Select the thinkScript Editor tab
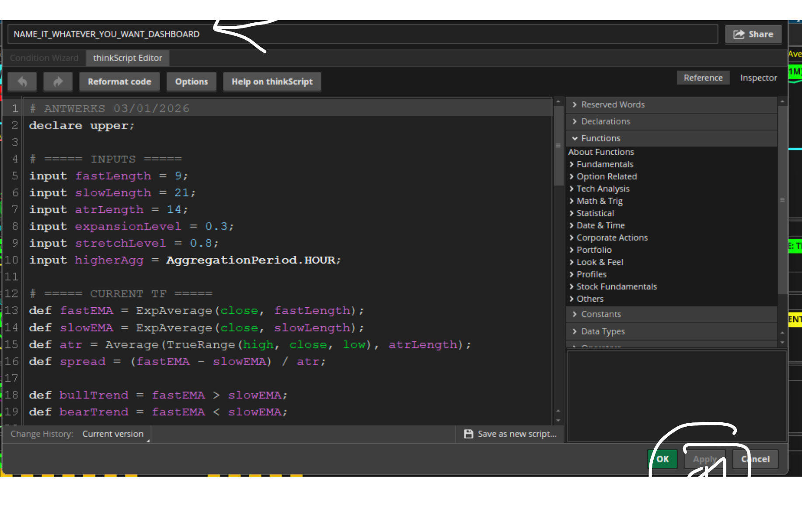This screenshot has height=532, width=802. point(127,58)
